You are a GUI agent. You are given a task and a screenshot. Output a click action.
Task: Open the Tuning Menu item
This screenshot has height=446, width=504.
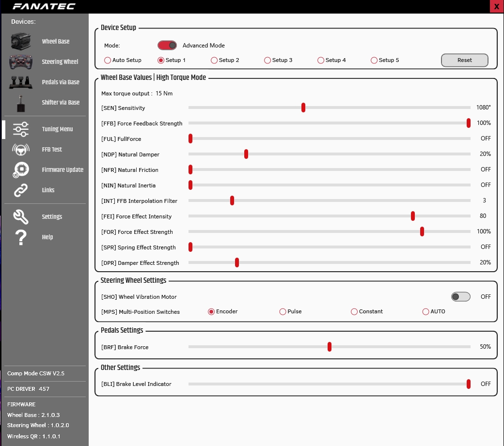[57, 129]
